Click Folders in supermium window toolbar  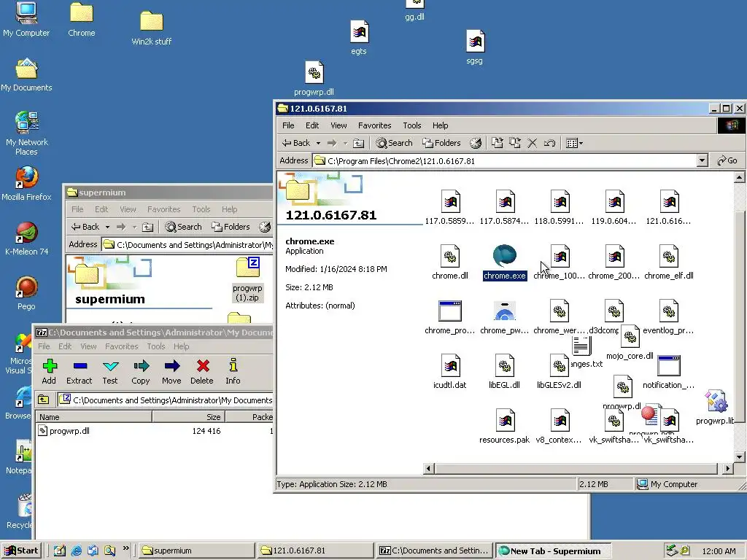(x=231, y=227)
